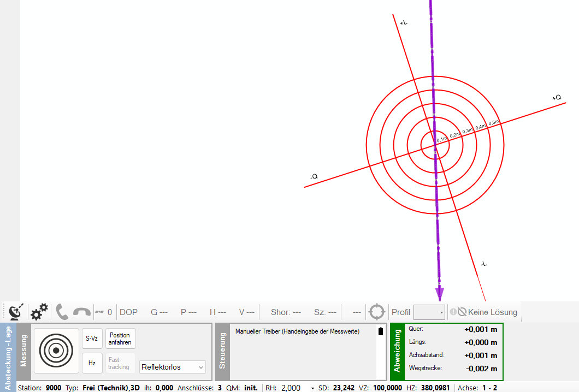The image size is (579, 392).
Task: Click the Keine Lösung status icon
Action: 462,312
